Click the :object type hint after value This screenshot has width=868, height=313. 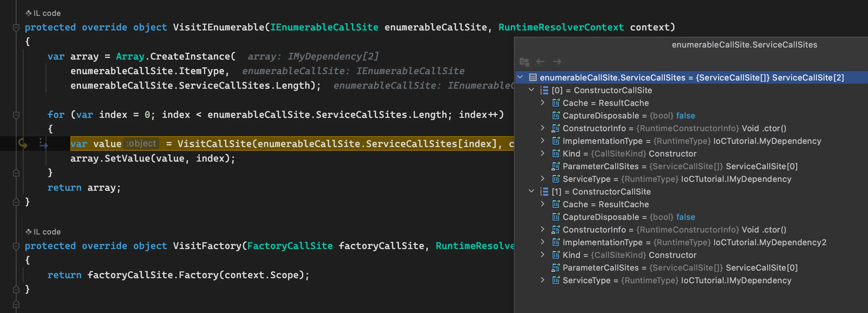[141, 144]
